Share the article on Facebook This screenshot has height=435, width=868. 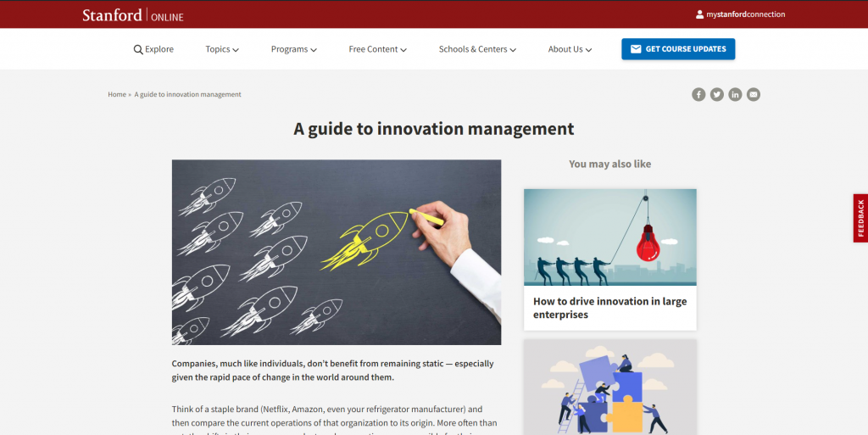698,94
